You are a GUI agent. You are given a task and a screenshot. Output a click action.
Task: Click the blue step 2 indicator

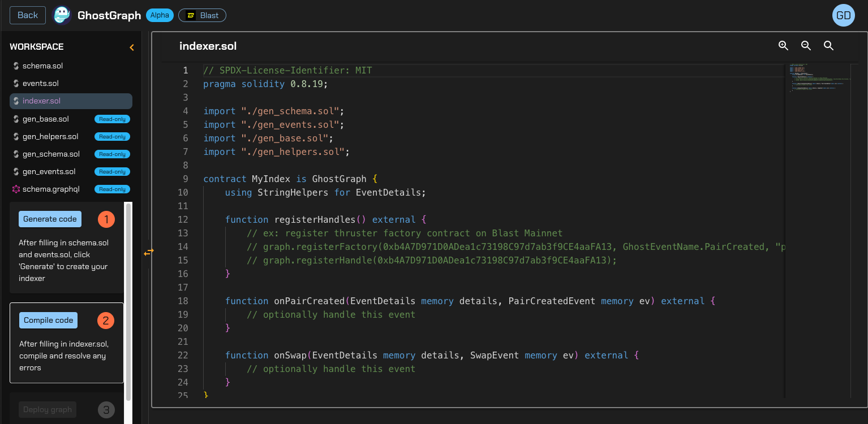105,320
